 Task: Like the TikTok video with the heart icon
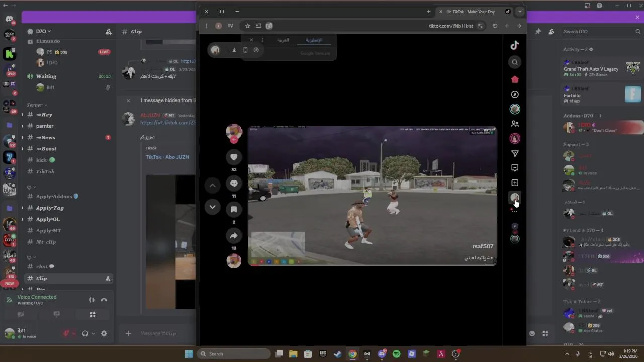click(234, 157)
